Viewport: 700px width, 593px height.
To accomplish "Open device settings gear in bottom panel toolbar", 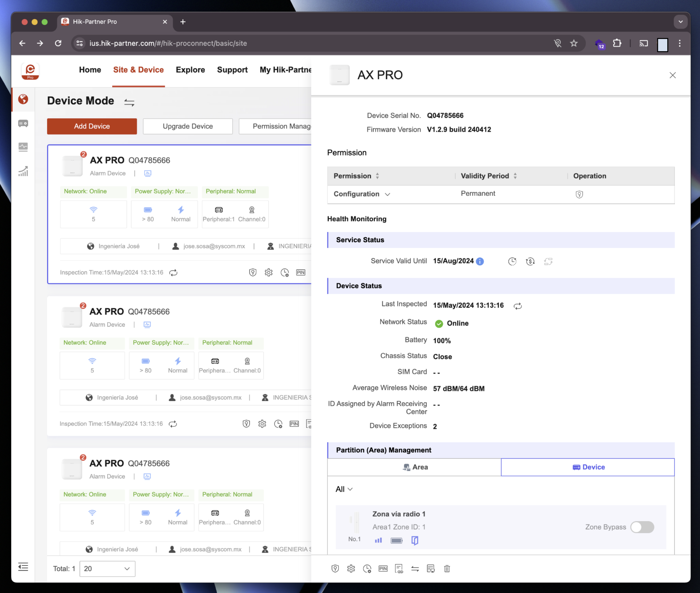I will point(351,568).
